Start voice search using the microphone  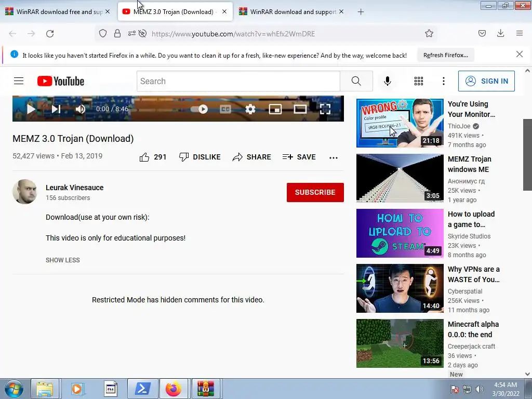click(388, 81)
